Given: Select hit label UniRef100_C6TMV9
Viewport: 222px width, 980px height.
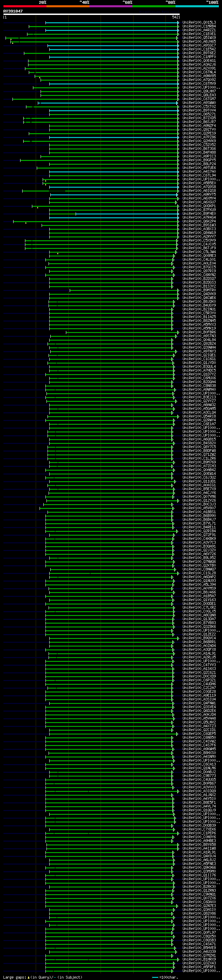Looking at the screenshot, I should pos(199,84).
